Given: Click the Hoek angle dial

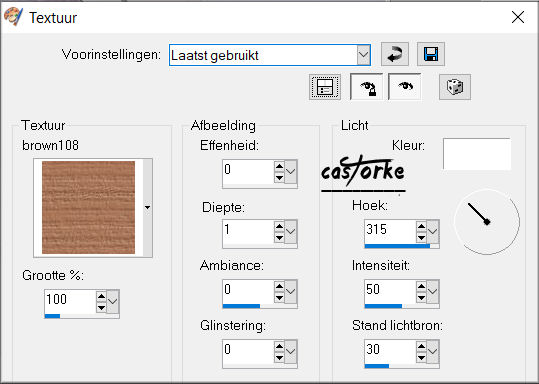Looking at the screenshot, I should (x=487, y=222).
